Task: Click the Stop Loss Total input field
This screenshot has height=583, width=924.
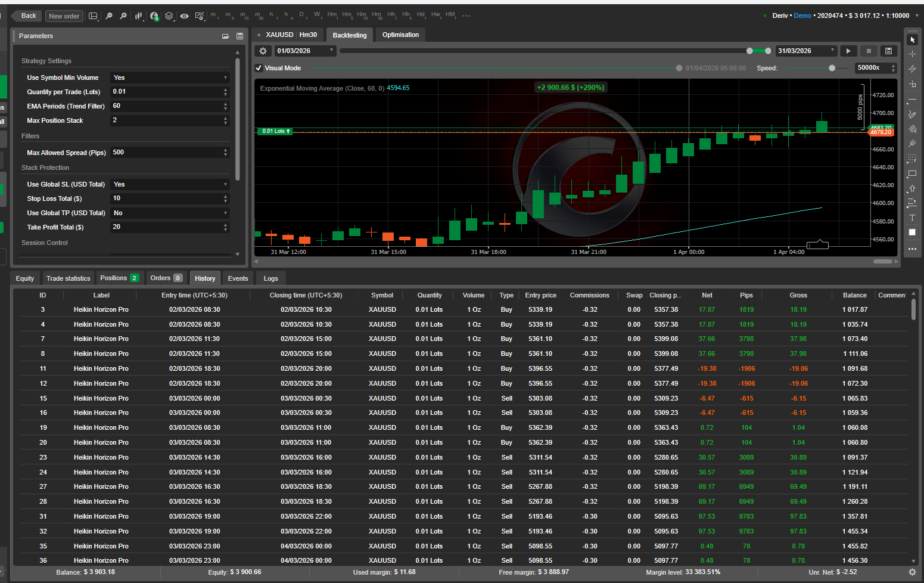Action: (166, 199)
